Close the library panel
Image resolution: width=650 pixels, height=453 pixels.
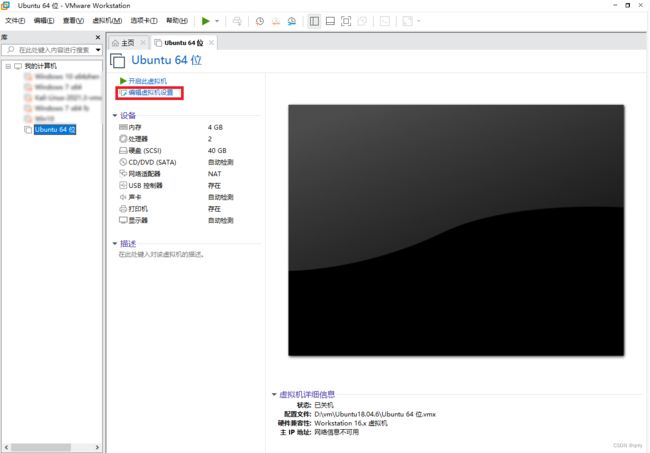[98, 37]
